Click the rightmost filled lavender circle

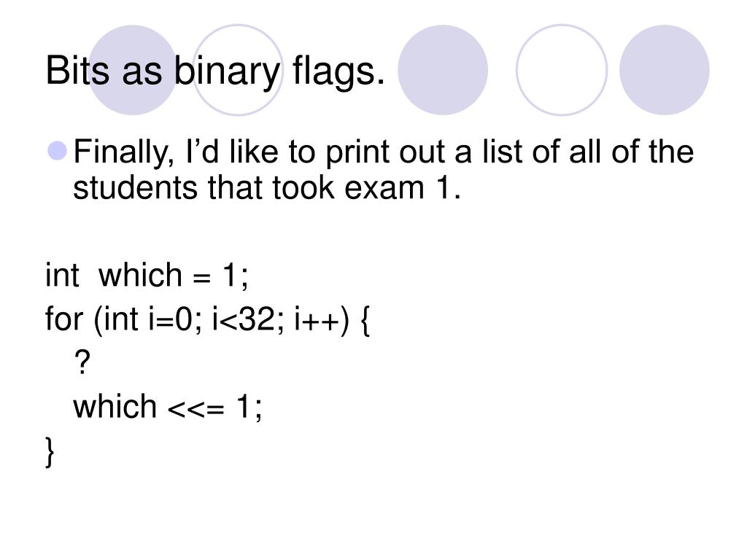coord(664,70)
